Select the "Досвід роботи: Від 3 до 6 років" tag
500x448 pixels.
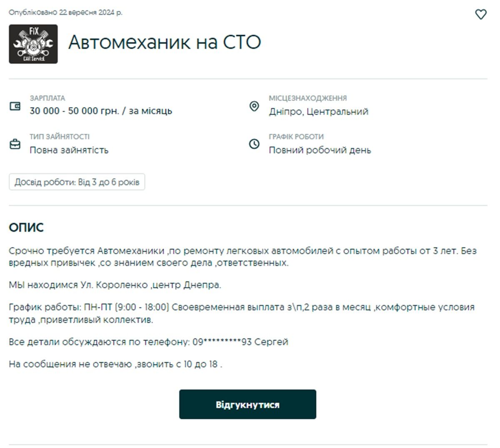point(77,182)
